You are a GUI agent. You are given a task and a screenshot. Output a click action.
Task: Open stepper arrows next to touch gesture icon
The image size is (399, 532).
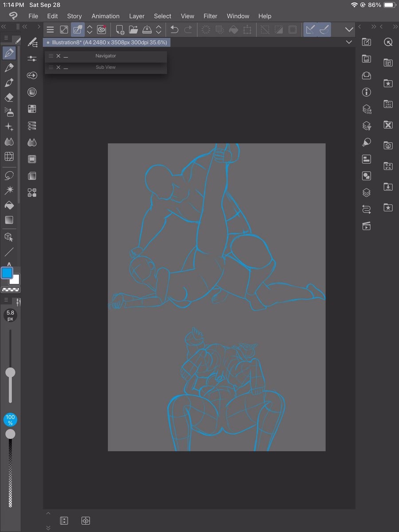tap(90, 30)
